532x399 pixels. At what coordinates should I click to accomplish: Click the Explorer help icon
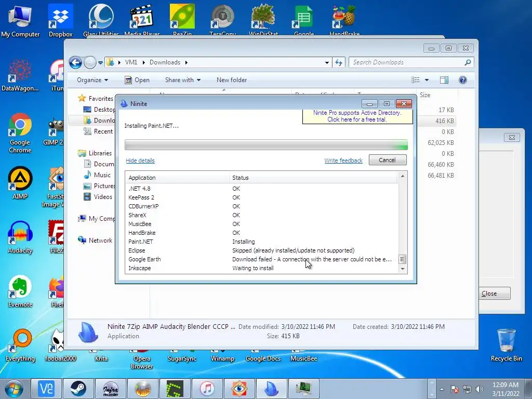point(462,79)
